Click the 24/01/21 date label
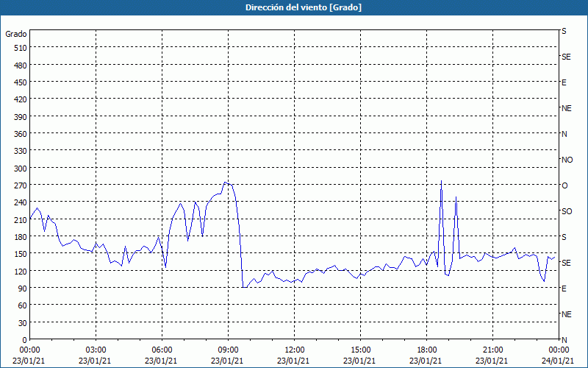588x368 pixels. point(558,361)
